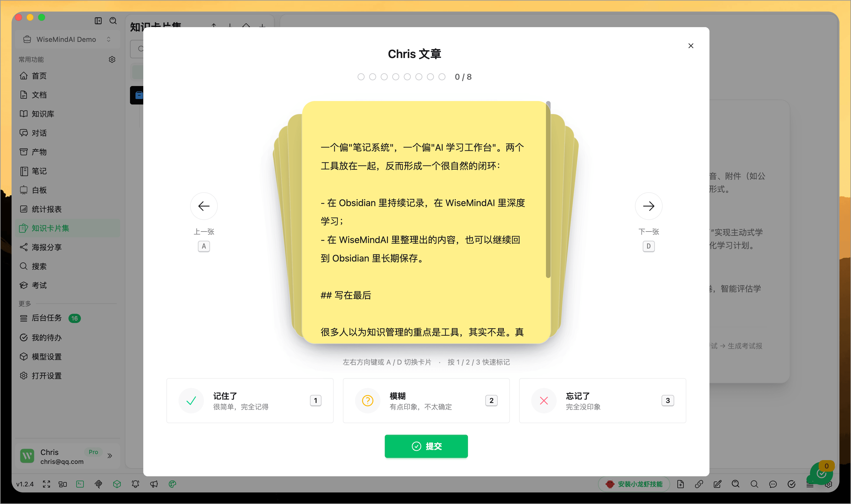This screenshot has height=504, width=851.
Task: Open 对话 in the sidebar
Action: [67, 133]
